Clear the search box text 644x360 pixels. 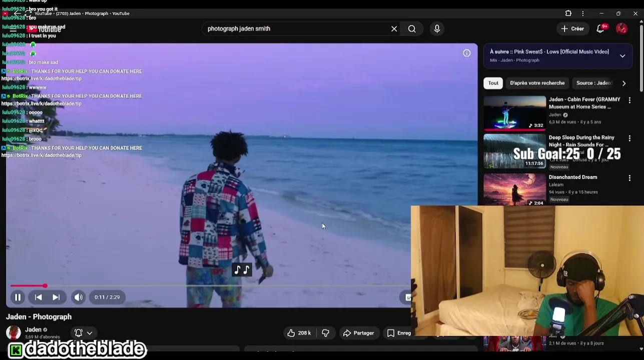[x=394, y=28]
